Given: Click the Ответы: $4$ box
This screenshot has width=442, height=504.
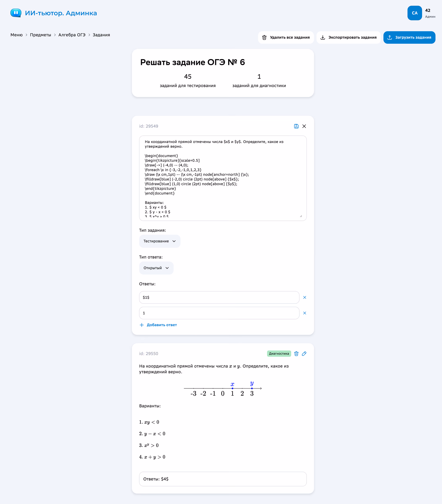Looking at the screenshot, I should point(223,479).
